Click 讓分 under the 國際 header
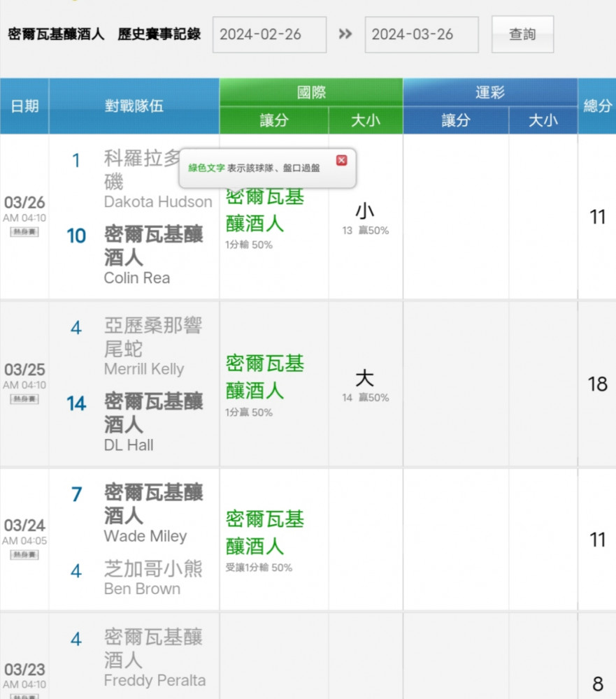 pyautogui.click(x=274, y=120)
